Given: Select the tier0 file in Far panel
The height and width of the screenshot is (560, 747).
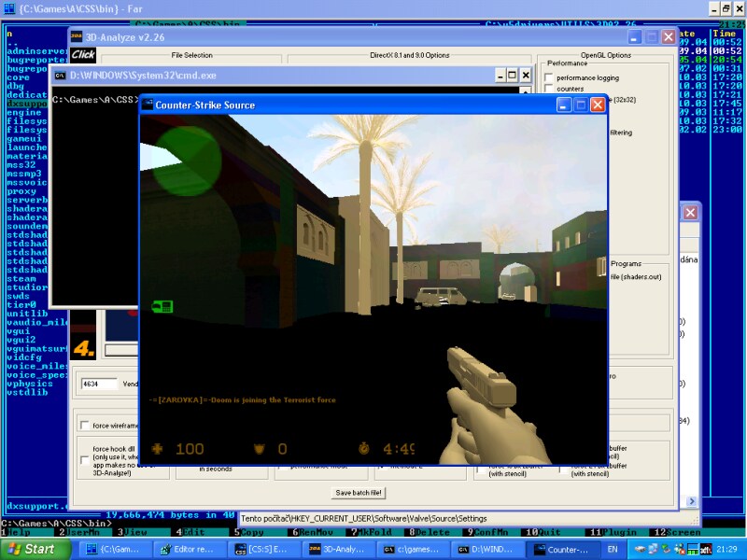Looking at the screenshot, I should pos(21,305).
